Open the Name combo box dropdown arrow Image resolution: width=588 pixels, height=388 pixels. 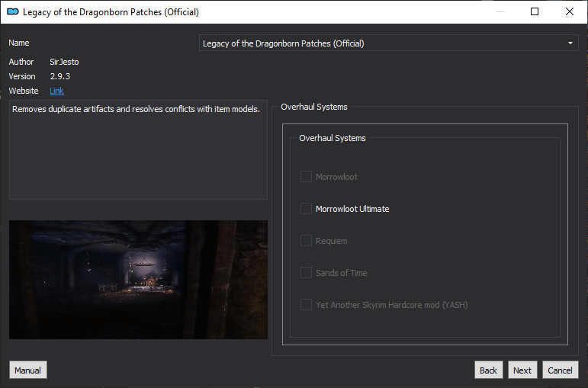pos(570,43)
